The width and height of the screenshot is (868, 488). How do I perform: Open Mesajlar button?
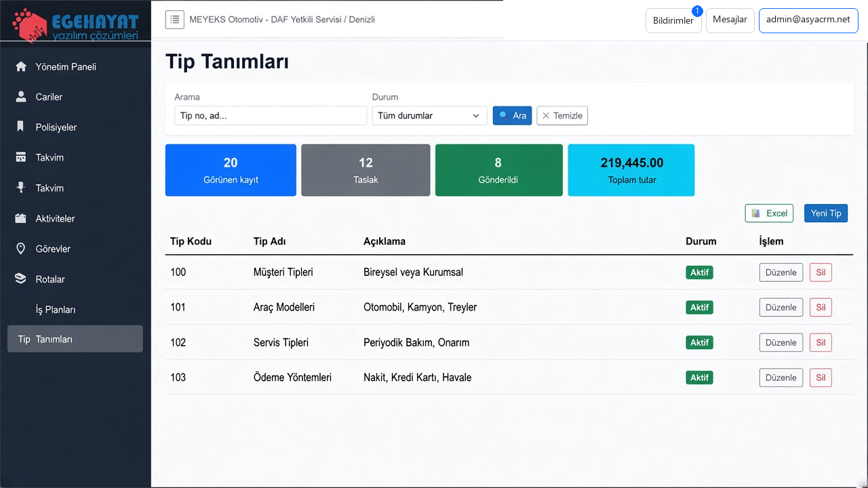pos(730,20)
